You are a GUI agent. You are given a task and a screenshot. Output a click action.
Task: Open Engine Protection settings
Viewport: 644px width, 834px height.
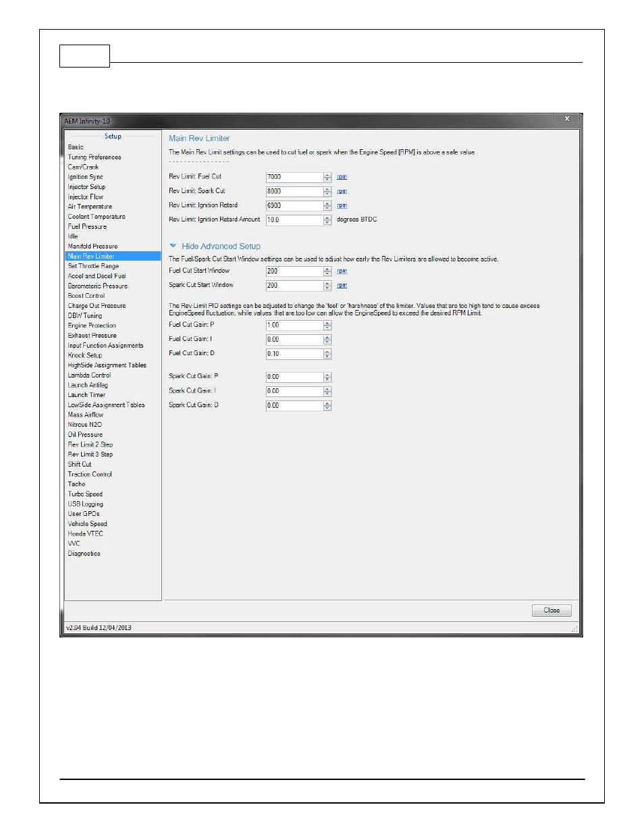point(92,325)
